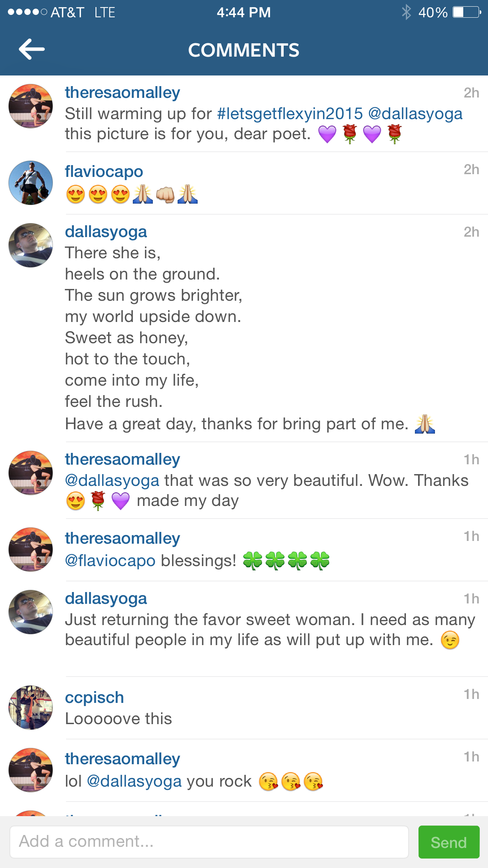
Task: Open dallasyoga username above the poem
Action: pyautogui.click(x=106, y=232)
